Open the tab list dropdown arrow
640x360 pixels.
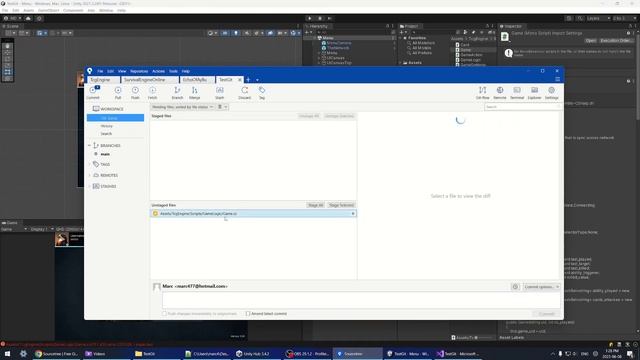[257, 80]
